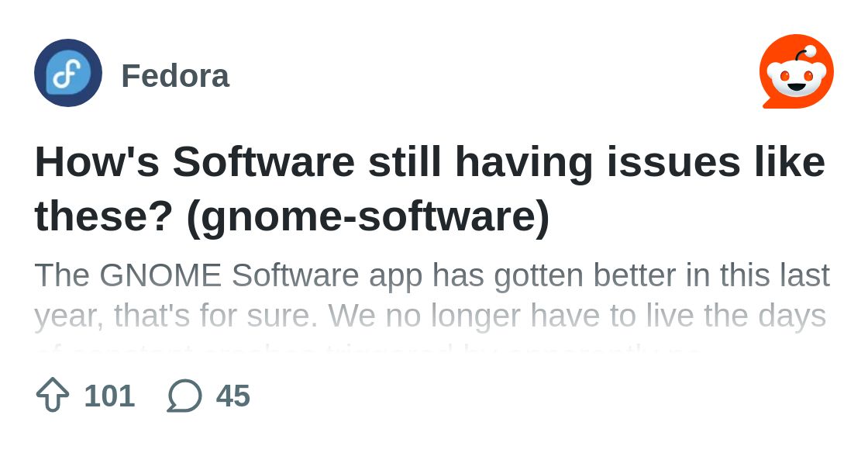Open comments via the speech bubble icon
This screenshot has width=868, height=453.
coord(184,395)
